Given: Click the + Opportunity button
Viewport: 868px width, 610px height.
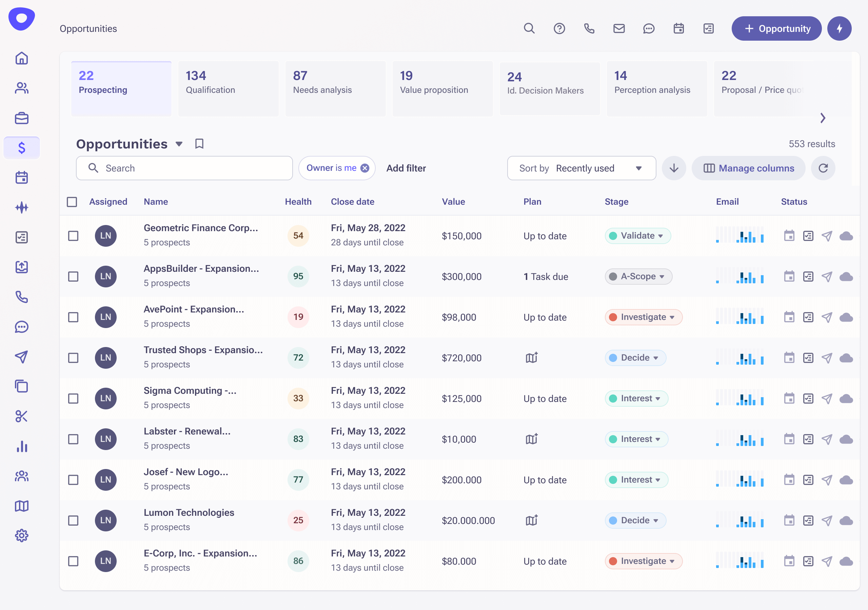Looking at the screenshot, I should [776, 28].
